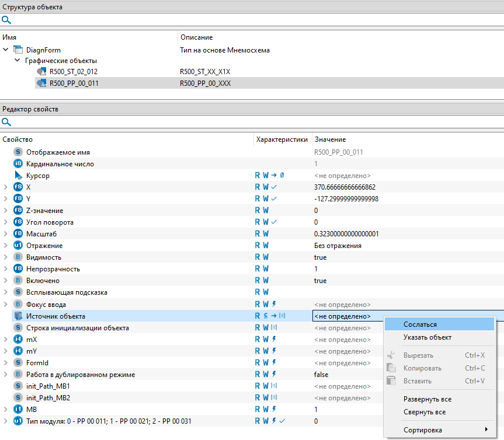Select the R500_ST_02_012 tree item
Screen dimensions: 504x440
click(x=74, y=71)
